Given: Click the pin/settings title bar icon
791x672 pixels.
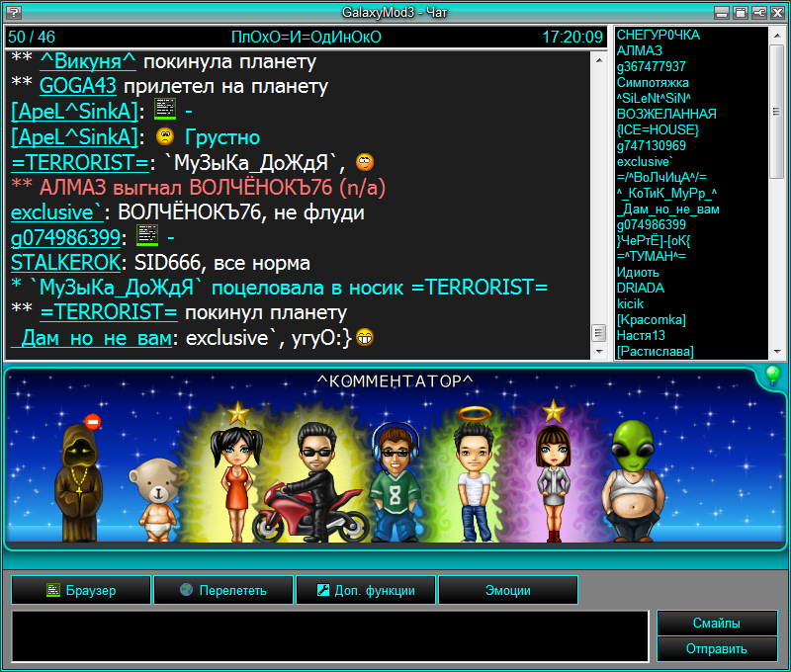Looking at the screenshot, I should (758, 13).
